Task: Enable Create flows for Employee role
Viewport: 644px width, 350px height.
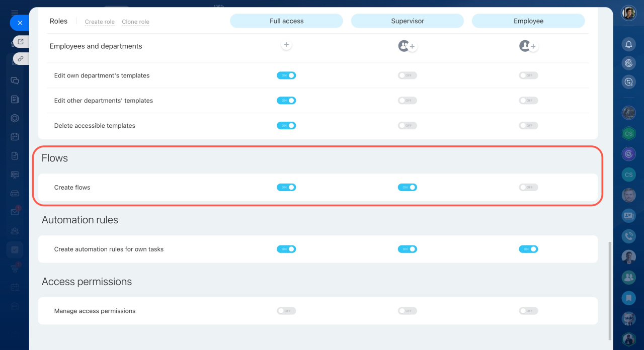Action: click(528, 188)
